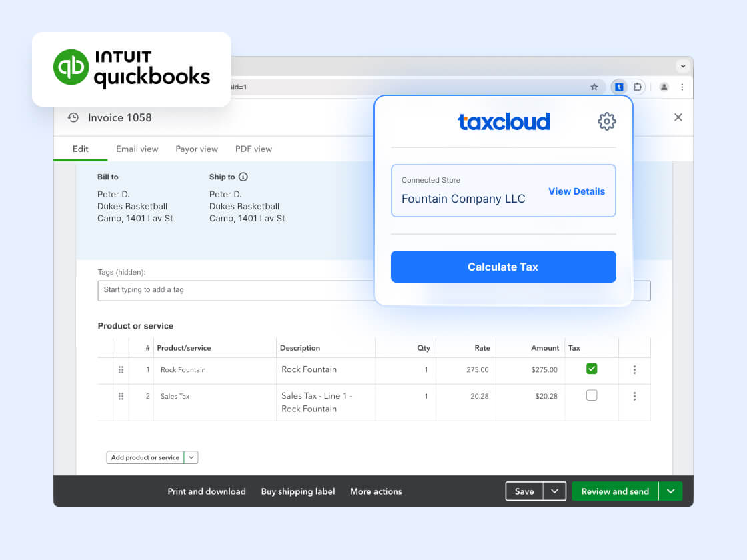The height and width of the screenshot is (560, 747).
Task: Open the Chrome profile icon
Action: point(664,87)
